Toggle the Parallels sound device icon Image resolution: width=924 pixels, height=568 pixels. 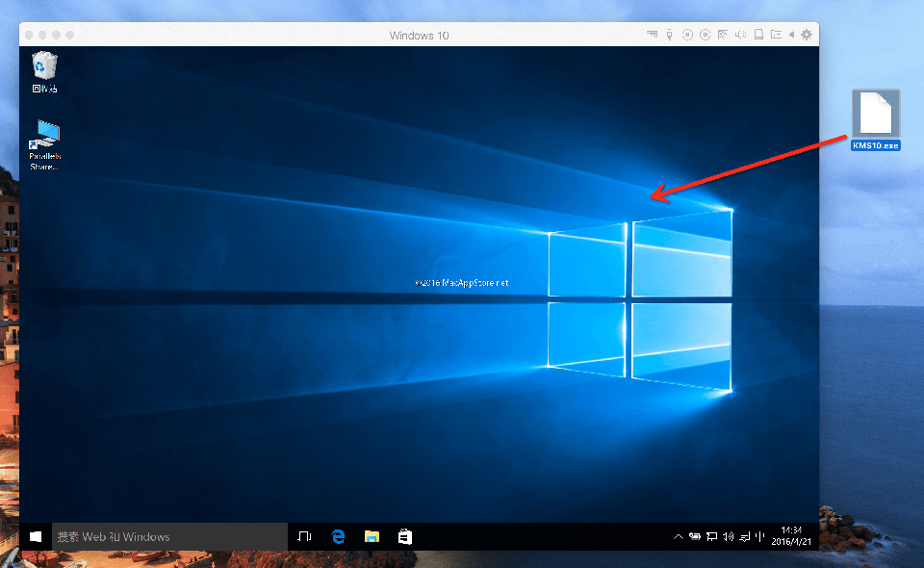pos(740,35)
